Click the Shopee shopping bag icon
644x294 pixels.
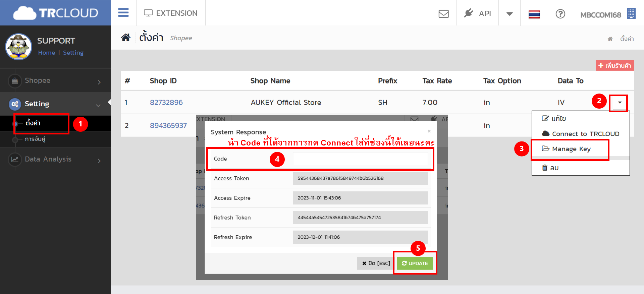(15, 81)
